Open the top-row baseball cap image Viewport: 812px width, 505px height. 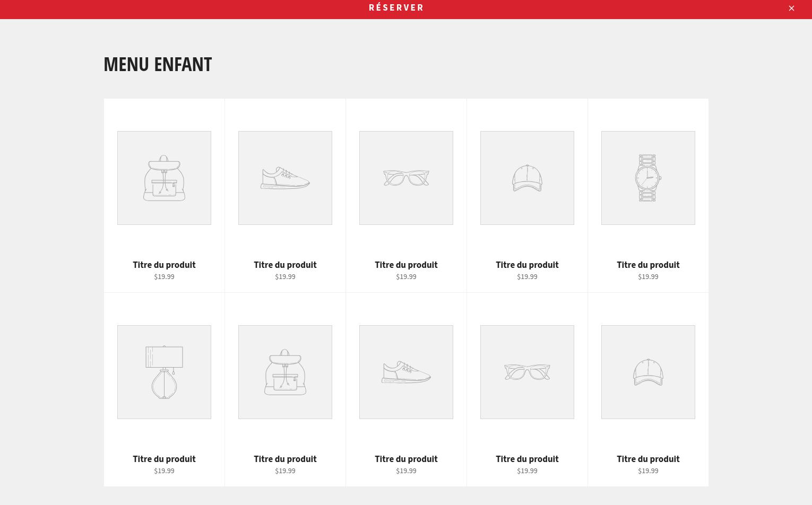[527, 178]
